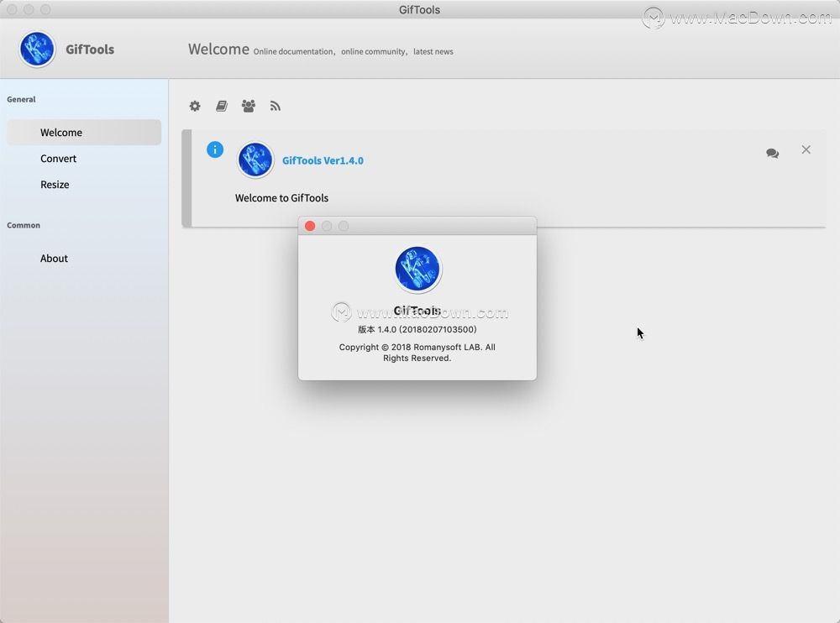This screenshot has height=623, width=840.
Task: Open the online community people icon
Action: pos(248,106)
